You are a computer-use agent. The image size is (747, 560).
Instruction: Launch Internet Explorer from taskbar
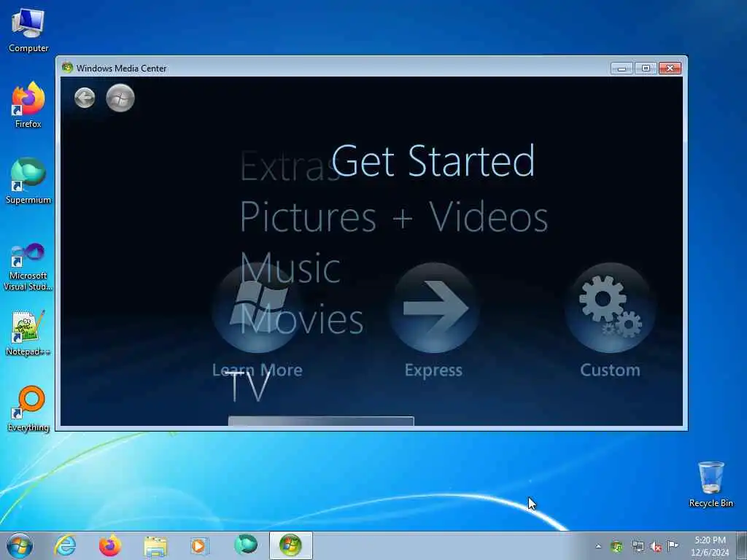[65, 545]
